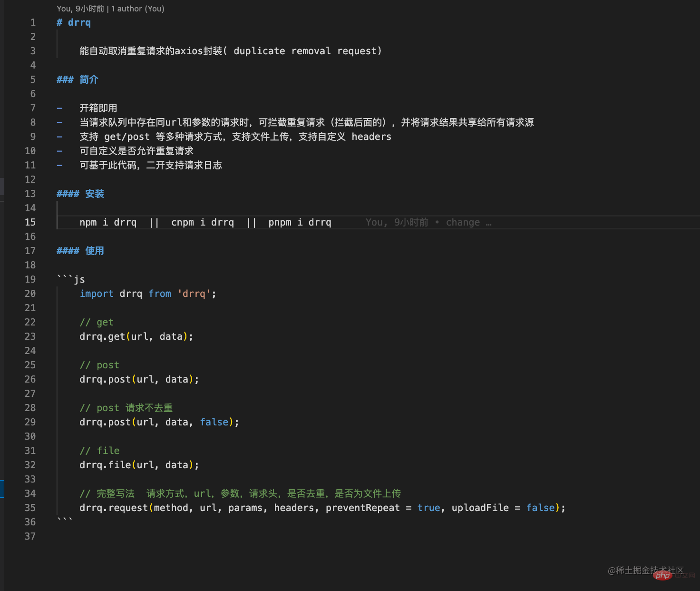The image size is (700, 591).
Task: Click the '### 简介' section heading
Action: (78, 79)
